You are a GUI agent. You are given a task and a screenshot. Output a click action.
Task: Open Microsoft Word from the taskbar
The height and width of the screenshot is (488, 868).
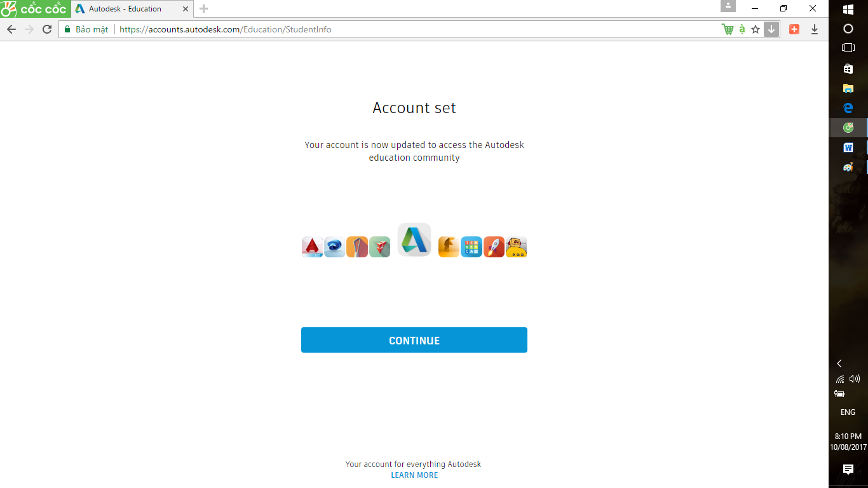click(848, 147)
